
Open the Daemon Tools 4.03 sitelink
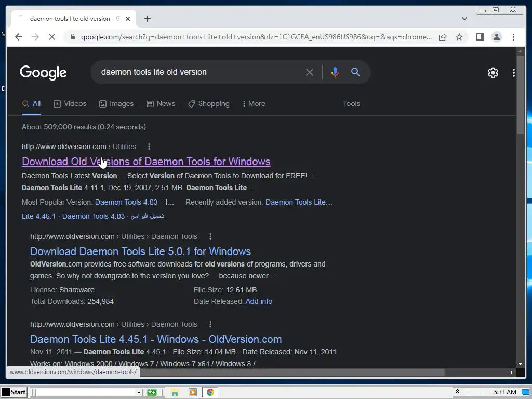point(94,217)
